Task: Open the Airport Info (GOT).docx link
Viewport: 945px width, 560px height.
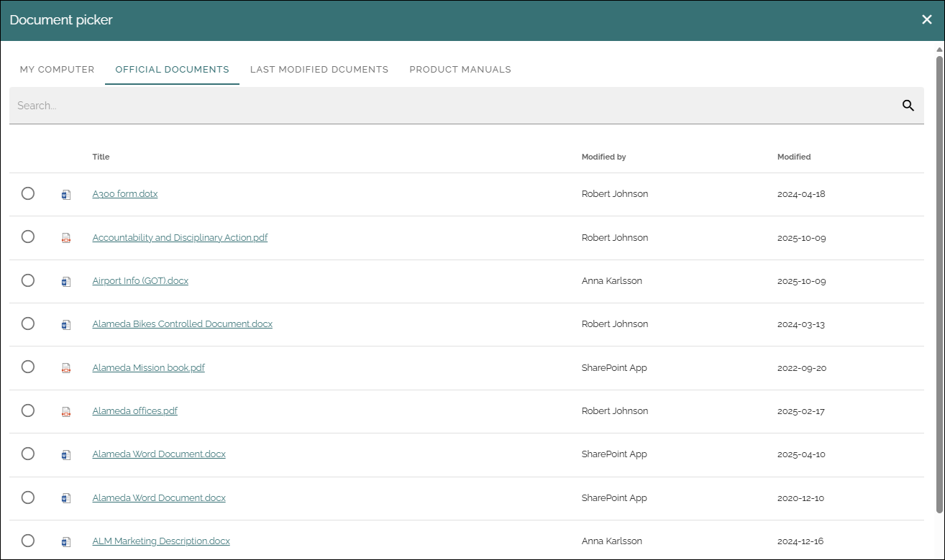Action: [x=140, y=281]
